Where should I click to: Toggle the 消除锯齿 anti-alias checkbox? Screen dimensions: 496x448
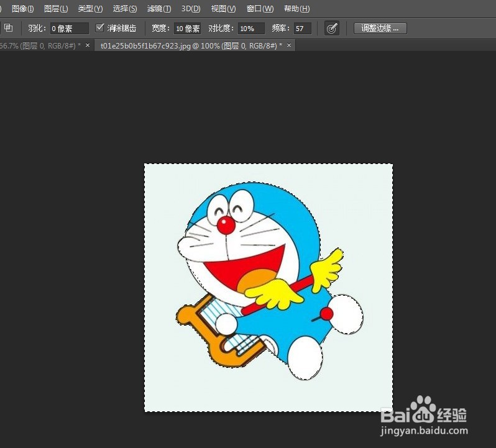[x=99, y=28]
